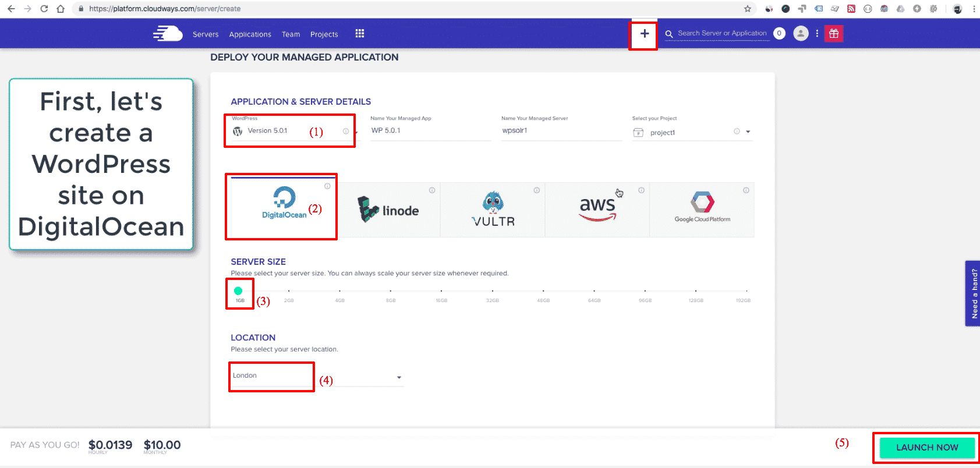Viewport: 980px width, 468px height.
Task: Click the managed app name field
Action: [431, 131]
